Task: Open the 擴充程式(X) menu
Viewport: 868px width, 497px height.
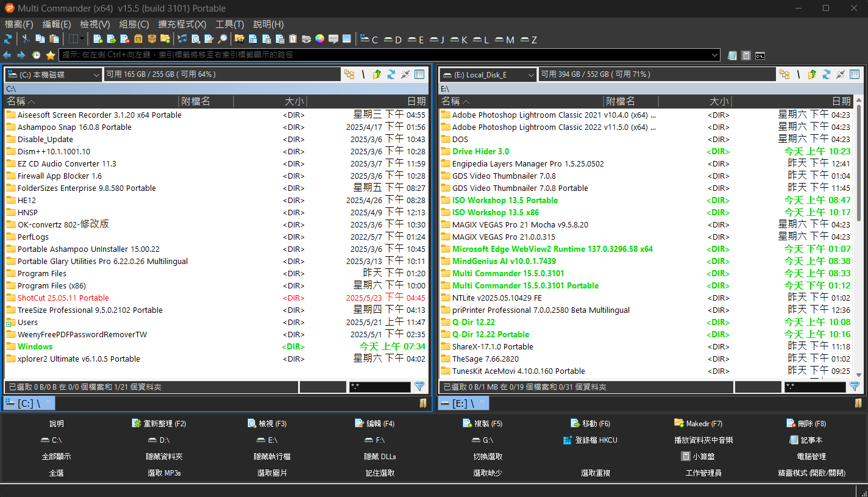Action: point(182,24)
